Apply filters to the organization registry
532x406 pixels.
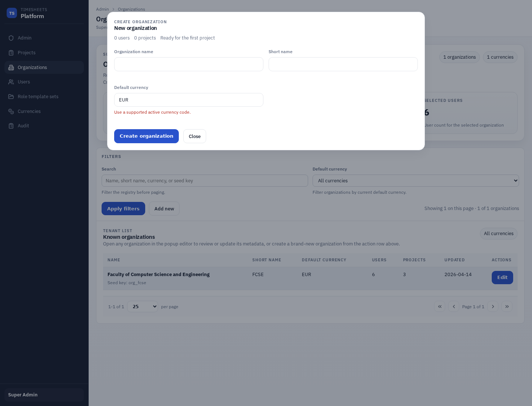pyautogui.click(x=123, y=209)
